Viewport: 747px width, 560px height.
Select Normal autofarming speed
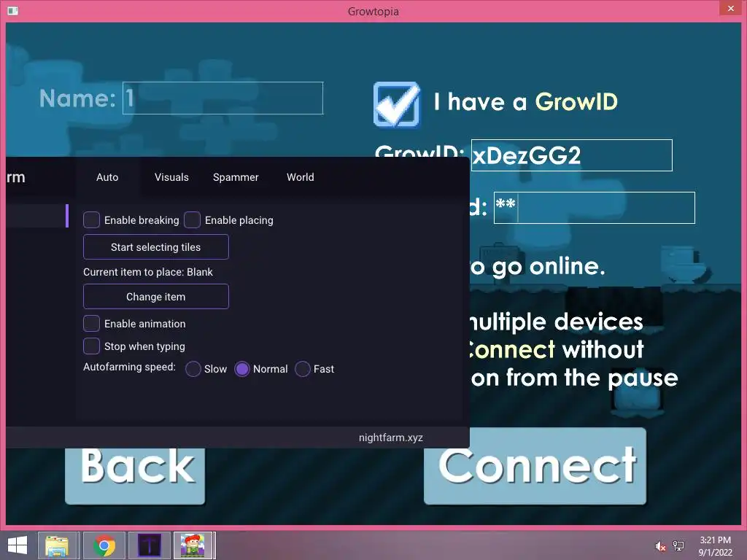(x=242, y=368)
